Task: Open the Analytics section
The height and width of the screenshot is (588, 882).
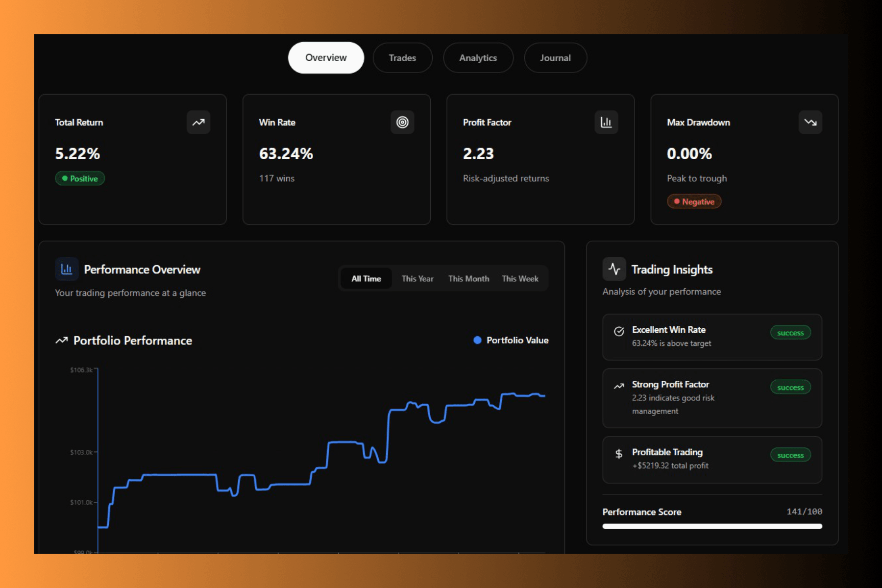Action: (478, 57)
